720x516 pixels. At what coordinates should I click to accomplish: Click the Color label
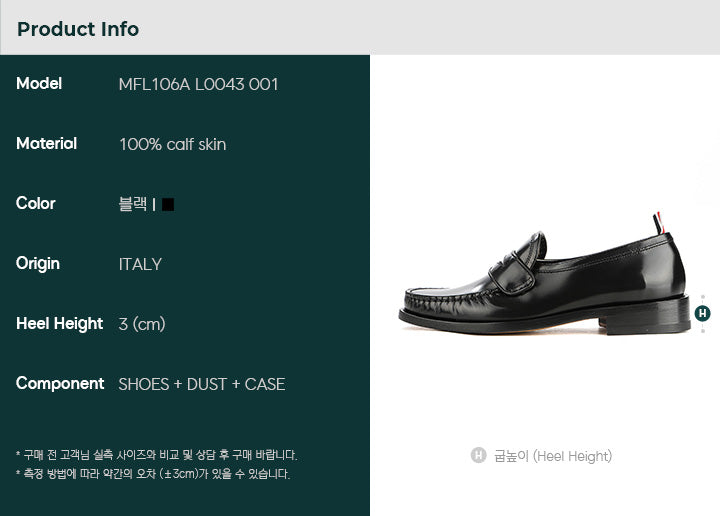[x=35, y=203]
